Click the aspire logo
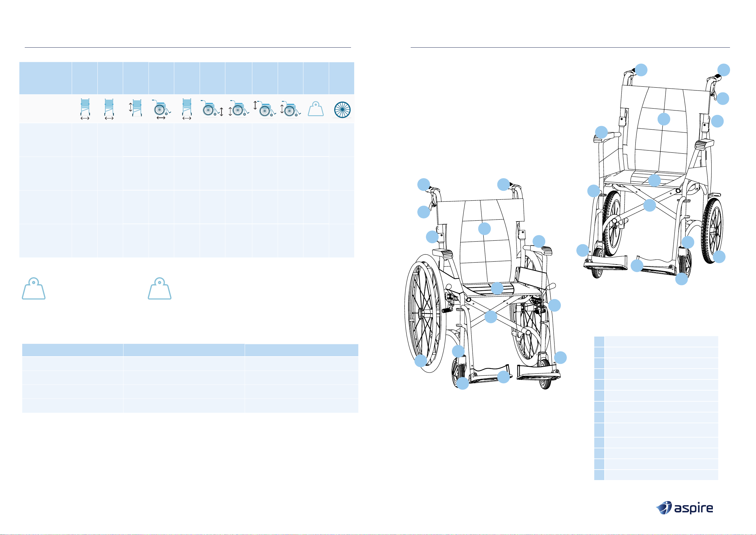 click(x=684, y=508)
